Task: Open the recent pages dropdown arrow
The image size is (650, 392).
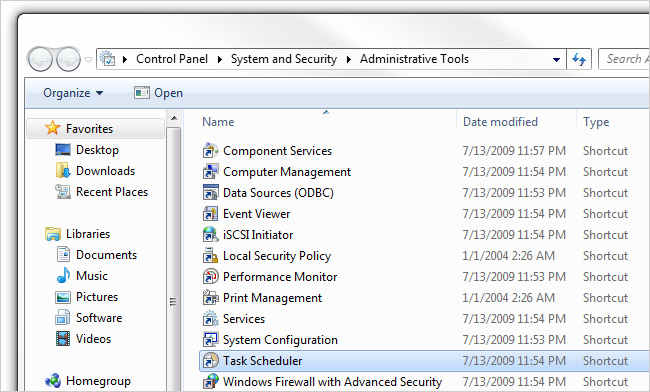Action: click(x=88, y=60)
